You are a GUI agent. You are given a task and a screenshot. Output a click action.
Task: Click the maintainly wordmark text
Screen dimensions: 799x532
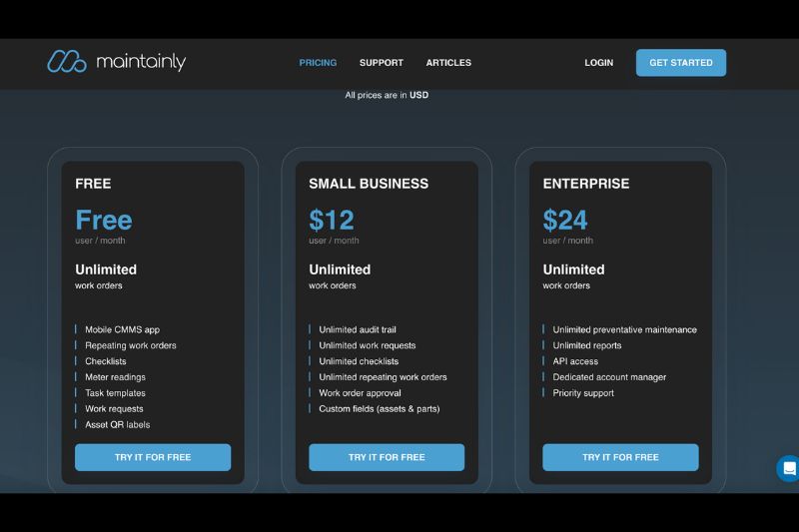pyautogui.click(x=141, y=62)
